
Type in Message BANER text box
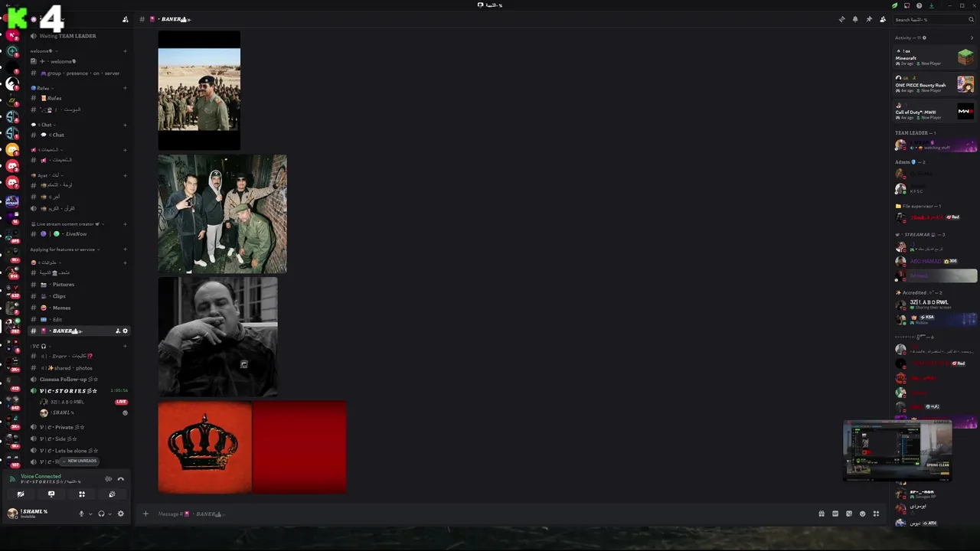pos(482,514)
